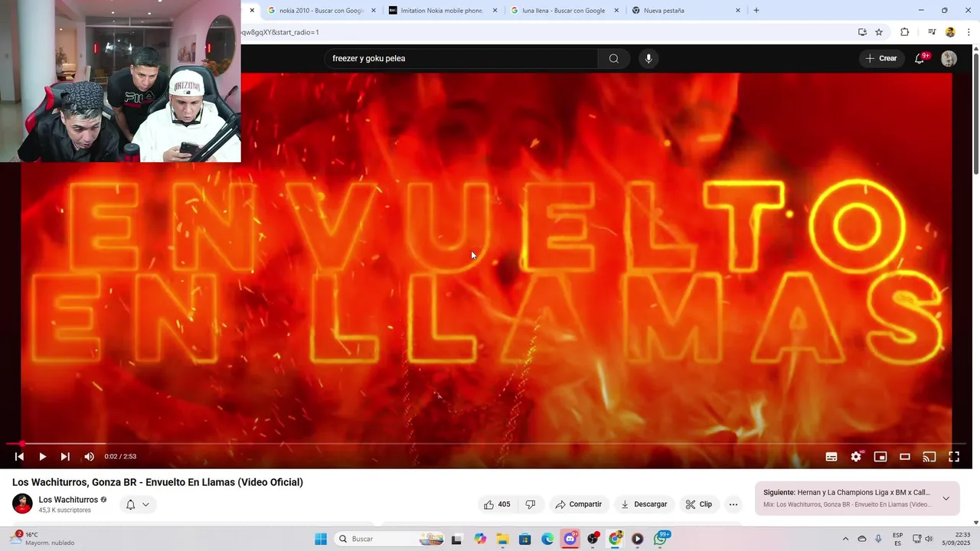Click the page vertical scrollbar
The image size is (980, 551).
pyautogui.click(x=975, y=115)
